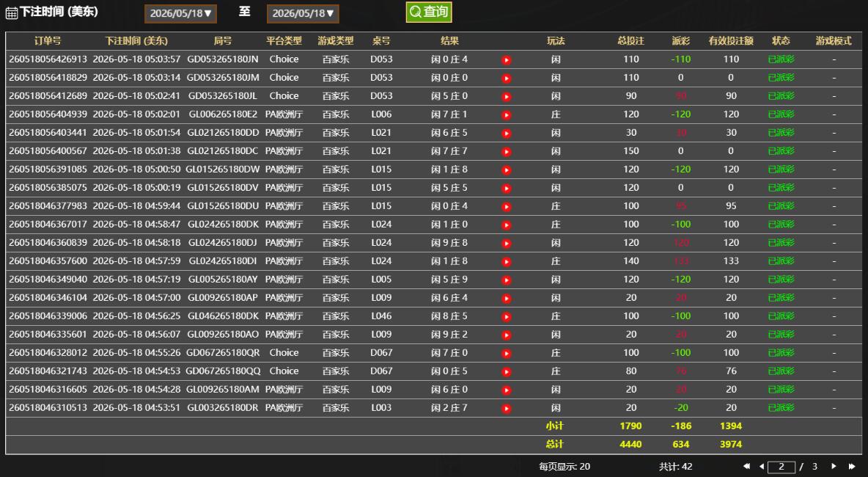
Task: Click the 共计: 42 total count text
Action: click(675, 467)
